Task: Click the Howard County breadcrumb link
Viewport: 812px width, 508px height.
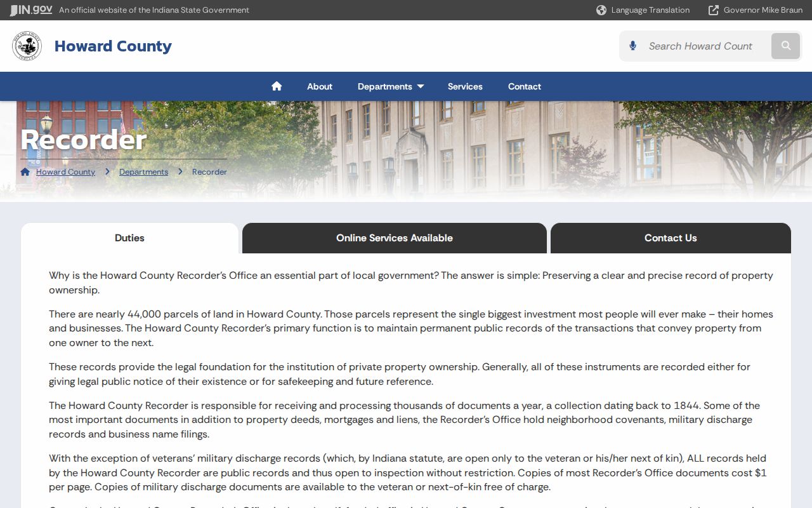Action: [x=65, y=172]
